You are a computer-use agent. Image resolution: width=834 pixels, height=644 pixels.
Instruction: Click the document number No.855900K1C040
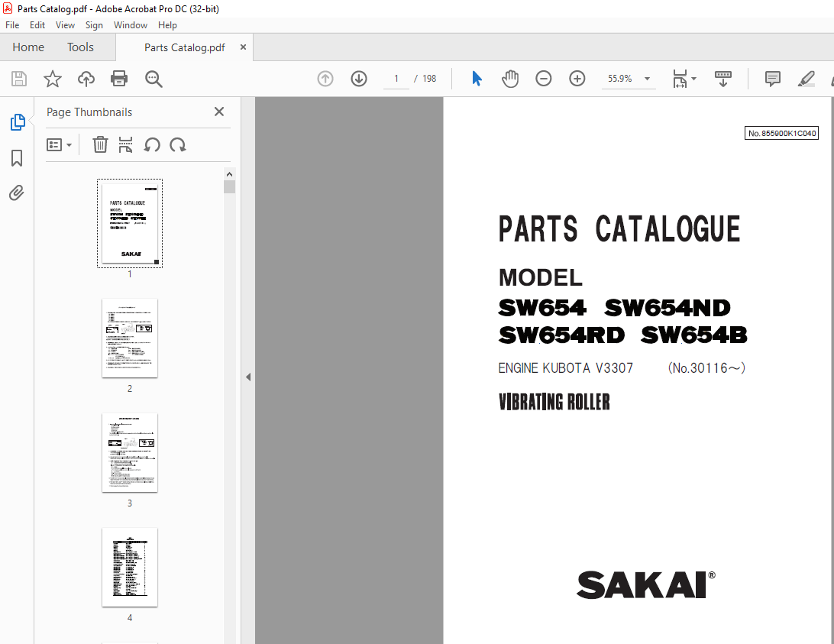[x=781, y=133]
